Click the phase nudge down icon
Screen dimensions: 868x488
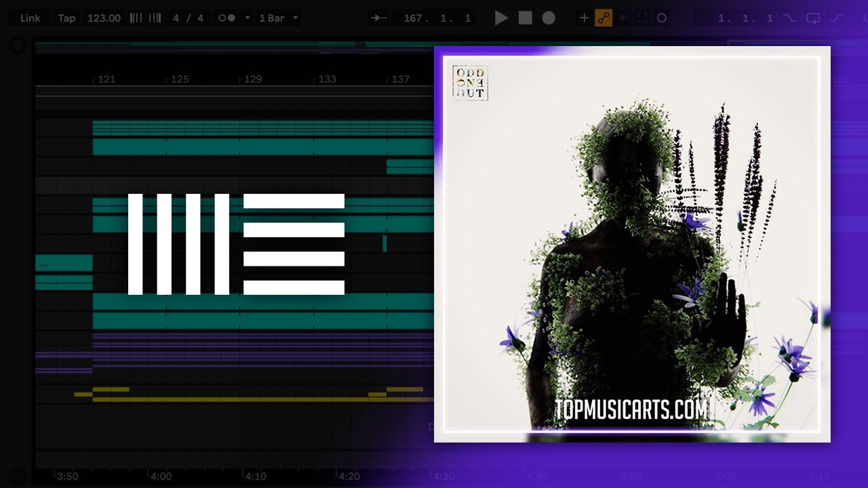(136, 18)
